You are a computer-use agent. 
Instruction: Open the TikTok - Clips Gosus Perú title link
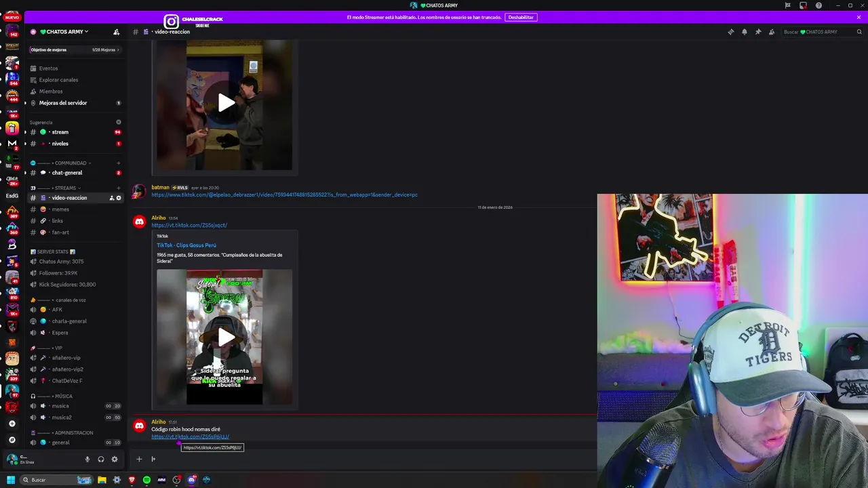[x=186, y=245]
